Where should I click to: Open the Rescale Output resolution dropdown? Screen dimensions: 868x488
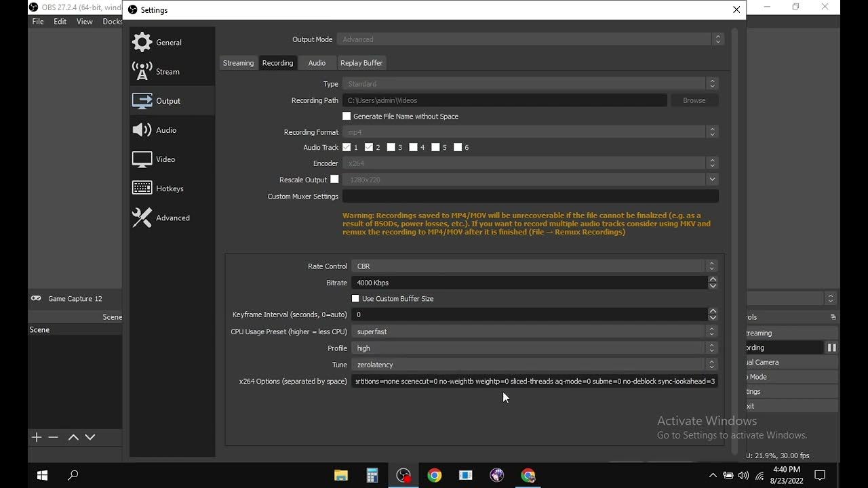pyautogui.click(x=530, y=179)
